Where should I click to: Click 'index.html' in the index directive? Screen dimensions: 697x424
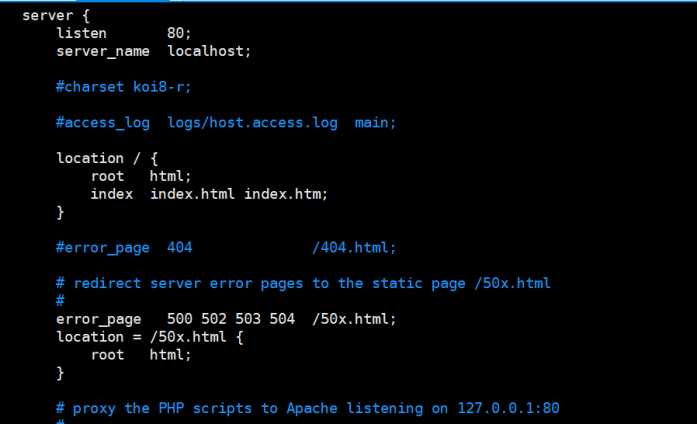[x=192, y=194]
